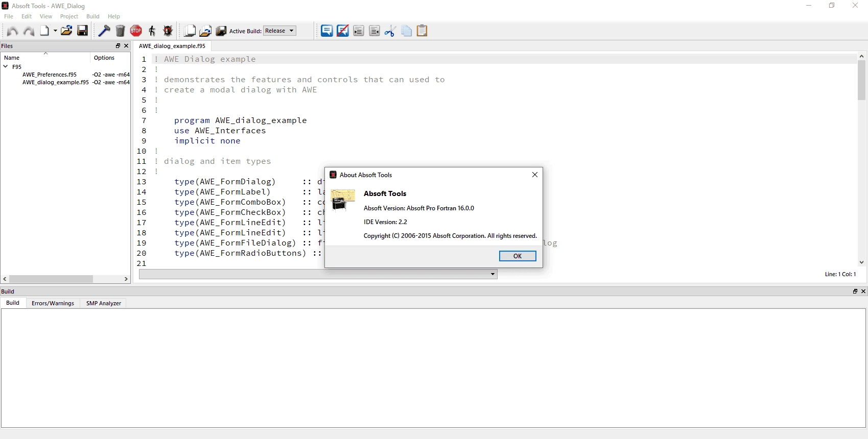This screenshot has height=439, width=868.
Task: Clean project with trash can icon
Action: tap(120, 31)
